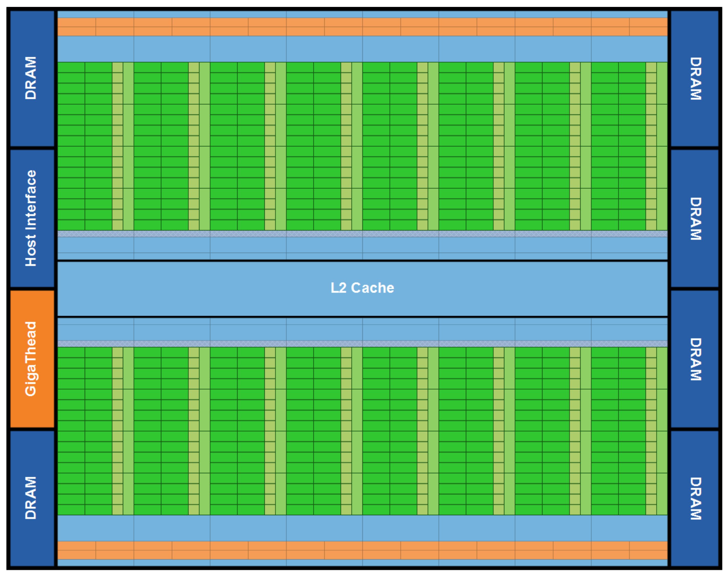Select the bottom-right DRAM block
The image size is (728, 575).
[x=695, y=498]
